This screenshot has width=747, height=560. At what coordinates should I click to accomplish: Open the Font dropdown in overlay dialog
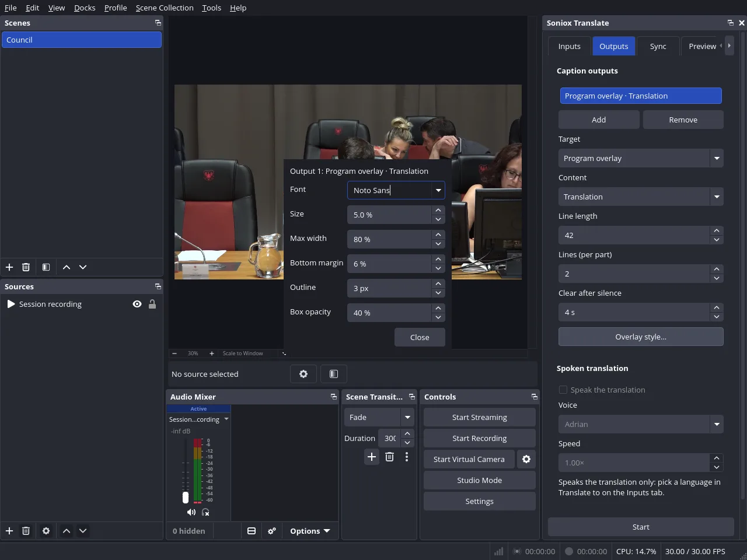point(438,190)
